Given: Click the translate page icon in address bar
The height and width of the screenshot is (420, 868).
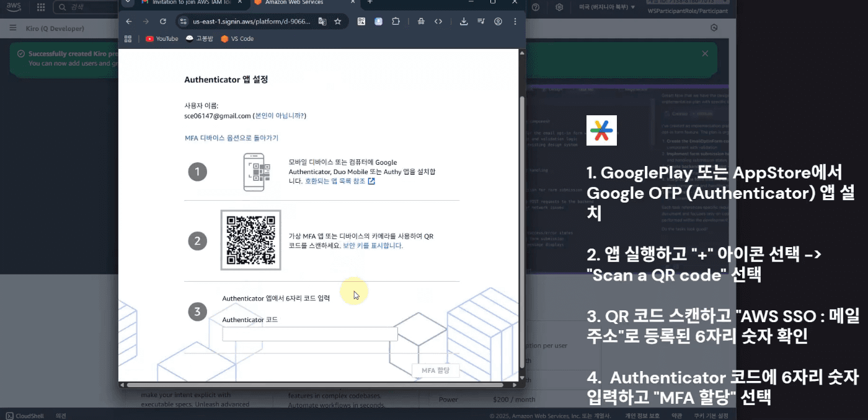Looking at the screenshot, I should [322, 21].
